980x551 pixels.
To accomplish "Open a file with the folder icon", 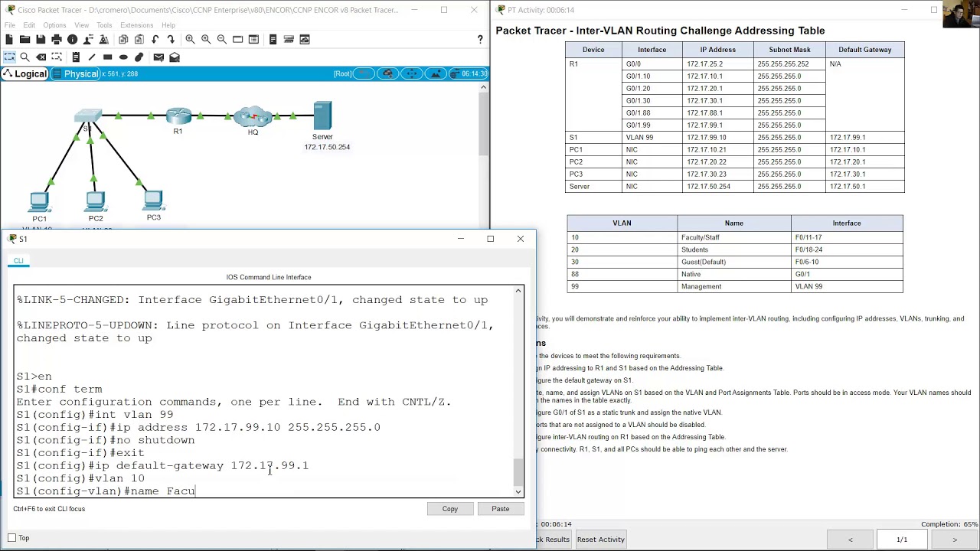I will coord(24,40).
